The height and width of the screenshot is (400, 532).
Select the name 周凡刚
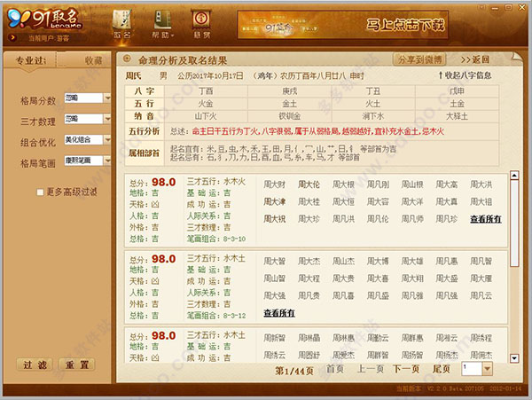click(378, 184)
